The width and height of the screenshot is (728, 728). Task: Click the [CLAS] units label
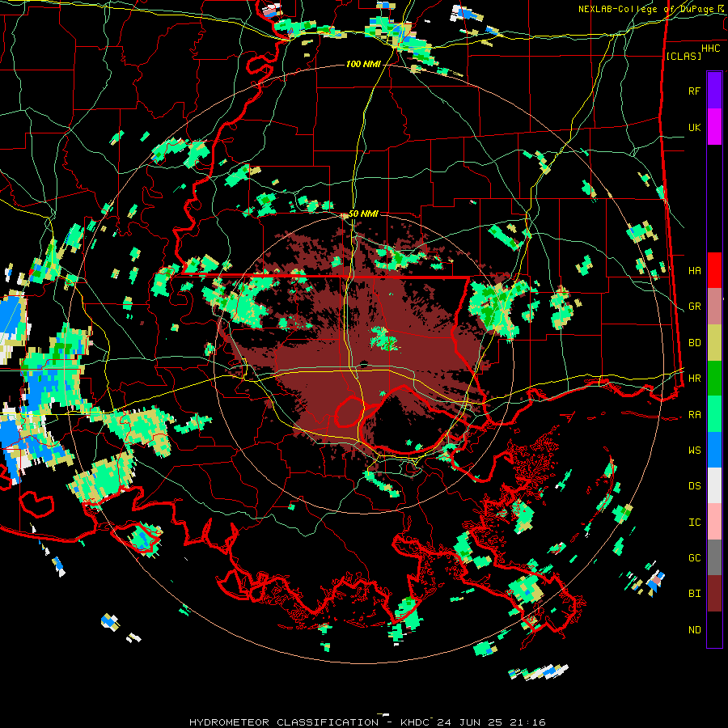(684, 56)
